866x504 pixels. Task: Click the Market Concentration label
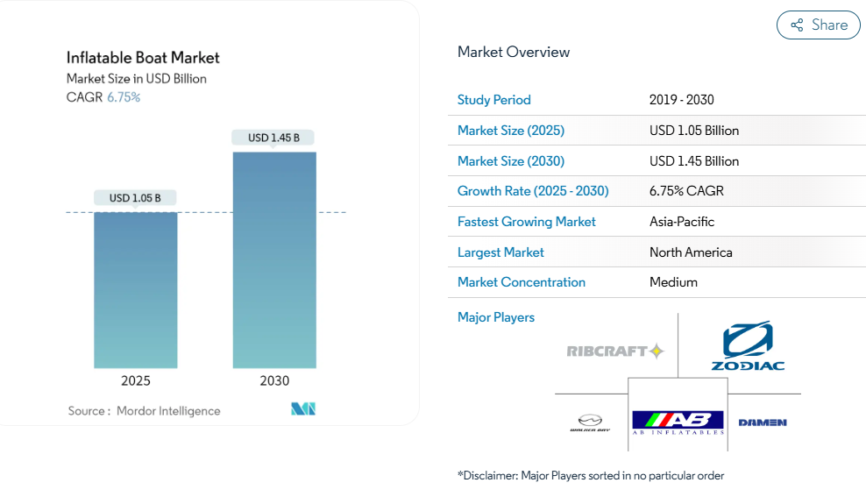tap(522, 282)
